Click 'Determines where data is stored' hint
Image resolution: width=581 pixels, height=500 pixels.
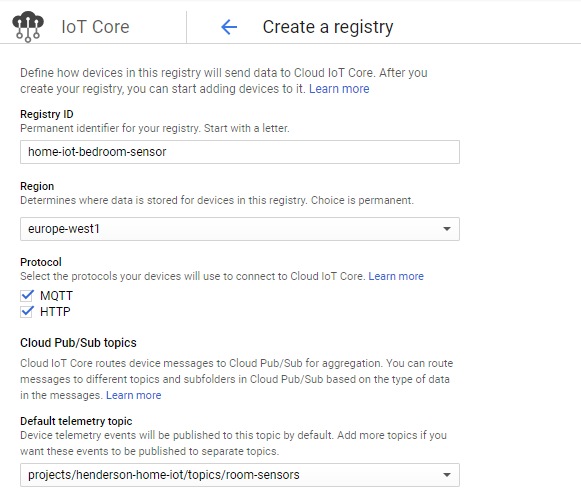pyautogui.click(x=217, y=200)
